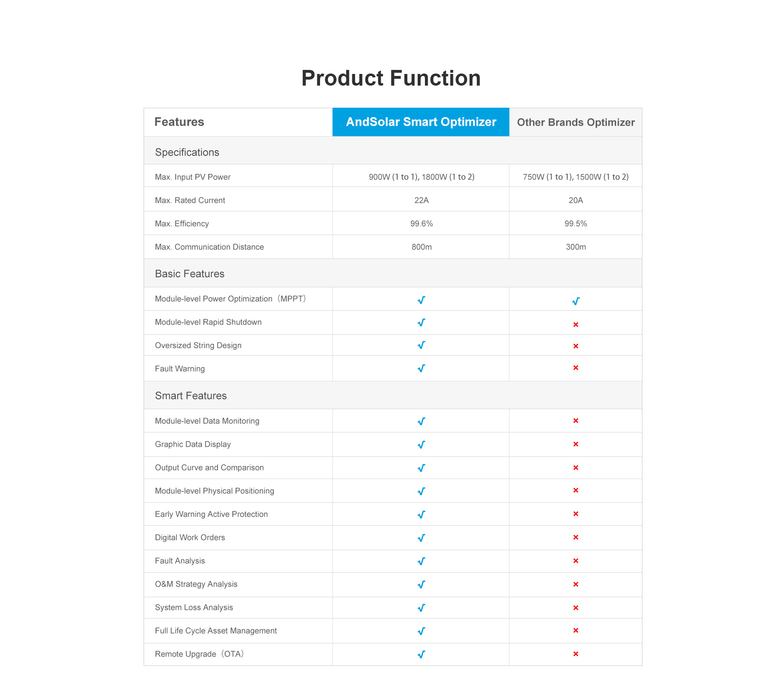
Task: Click Other Brands checkmark for MPPT row
Action: 575,301
